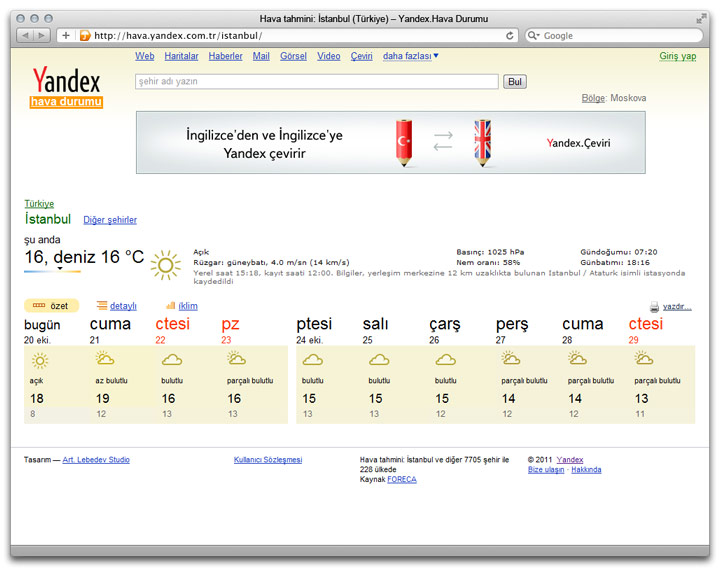Expand the temperature selector arrow under 16
Image resolution: width=720 pixels, height=578 pixels.
59,269
